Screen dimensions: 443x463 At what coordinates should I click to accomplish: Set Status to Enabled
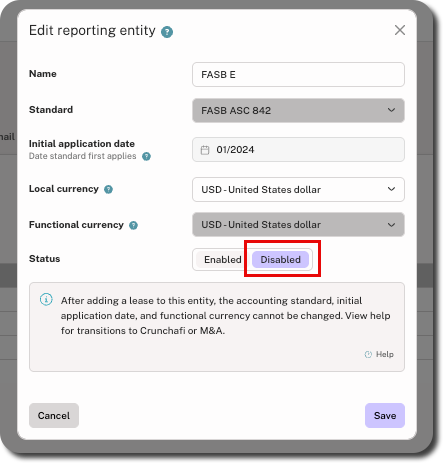point(222,259)
